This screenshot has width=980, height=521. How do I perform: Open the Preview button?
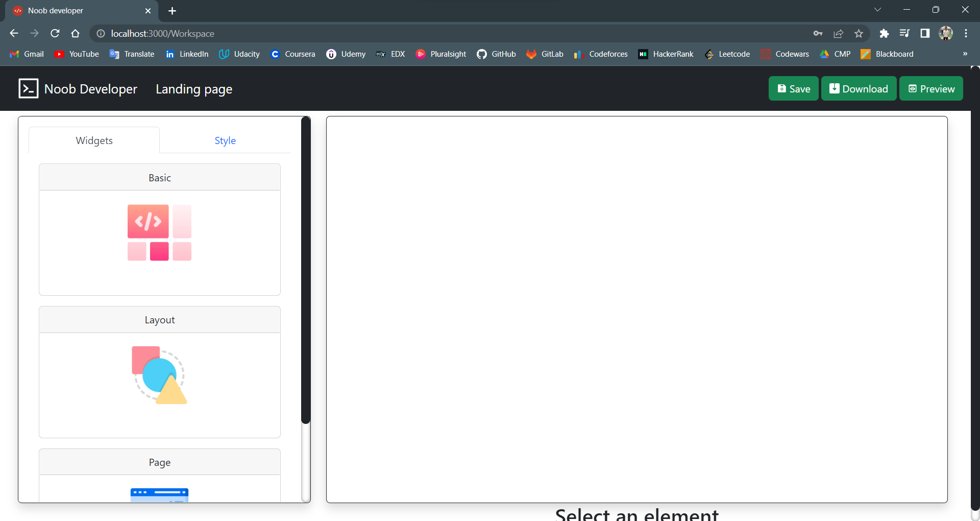tap(930, 88)
